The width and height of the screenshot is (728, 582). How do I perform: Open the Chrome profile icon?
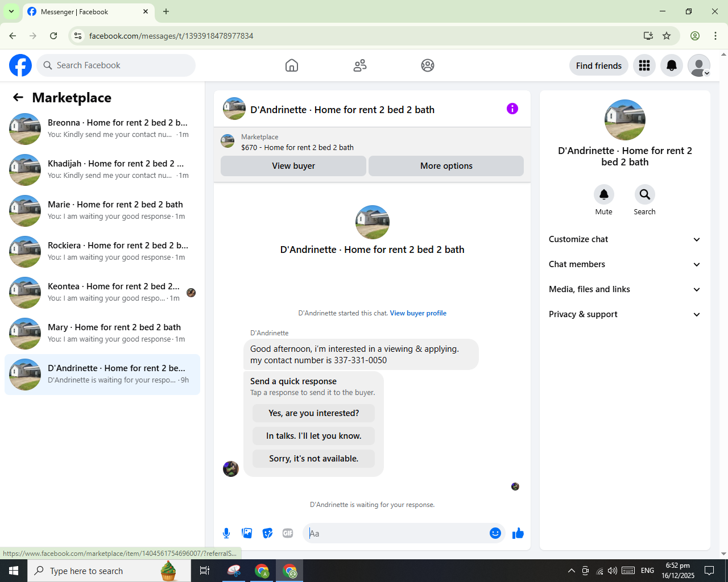[695, 36]
